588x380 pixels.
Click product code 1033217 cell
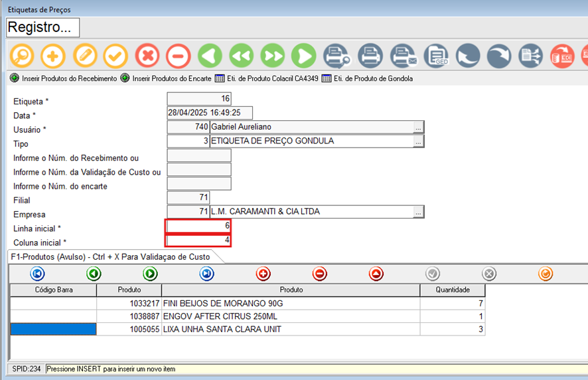129,304
